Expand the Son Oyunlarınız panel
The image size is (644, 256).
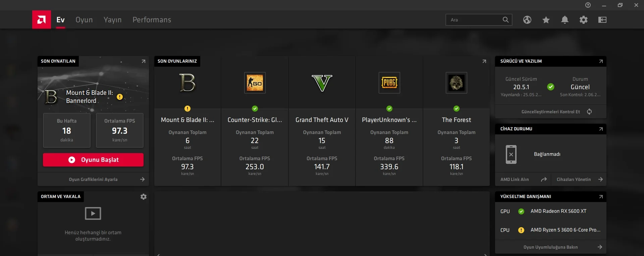[484, 61]
